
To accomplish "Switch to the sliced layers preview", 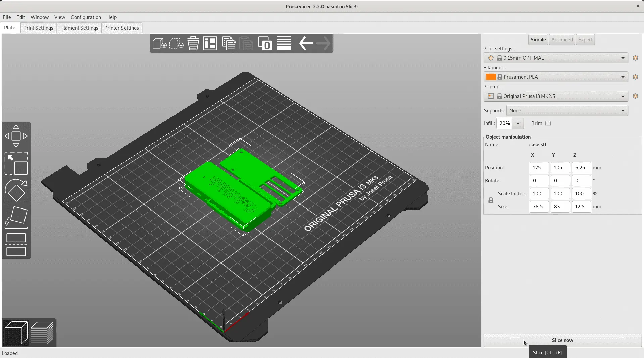I will [x=42, y=333].
